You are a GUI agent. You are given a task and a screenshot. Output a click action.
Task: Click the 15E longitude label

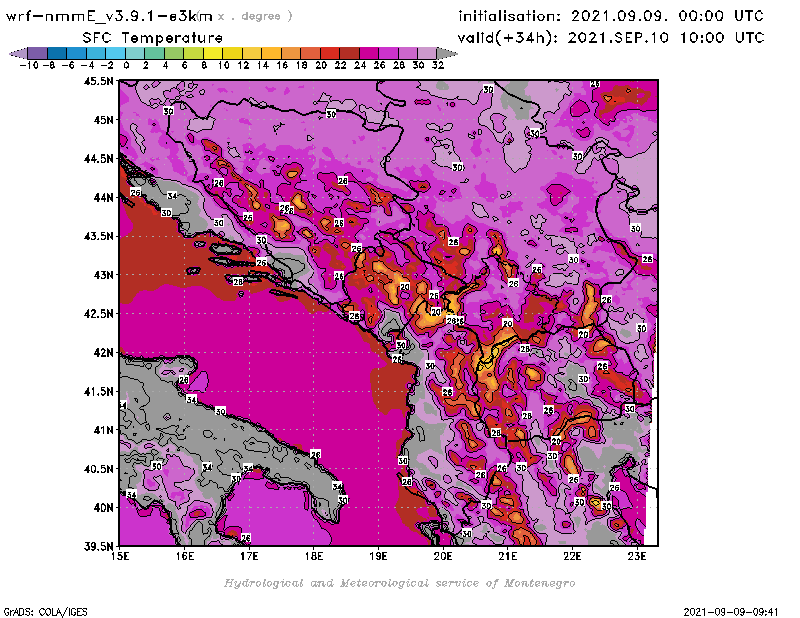(120, 556)
